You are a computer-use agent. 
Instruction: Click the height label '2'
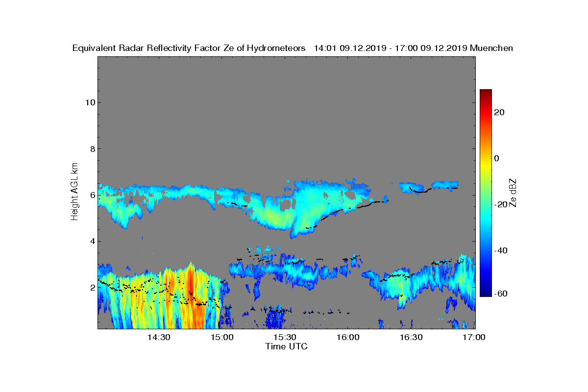[x=92, y=287]
